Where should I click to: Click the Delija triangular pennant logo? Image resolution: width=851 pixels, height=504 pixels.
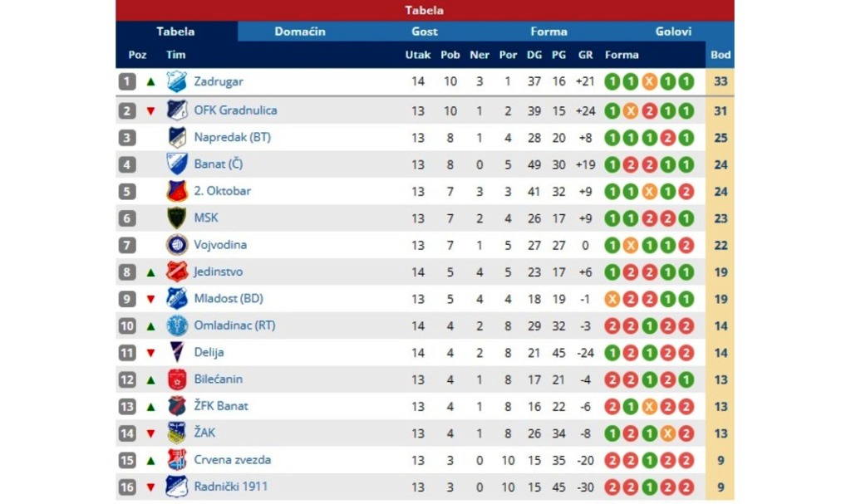[177, 352]
